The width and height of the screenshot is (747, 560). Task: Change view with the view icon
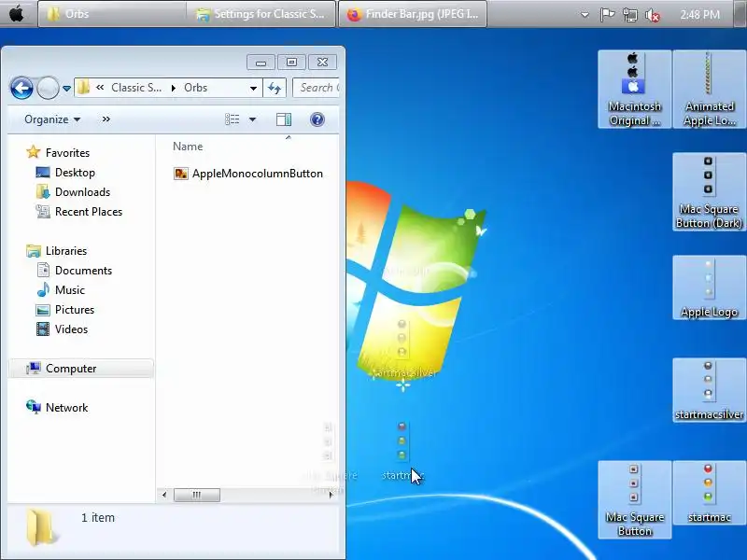(232, 119)
